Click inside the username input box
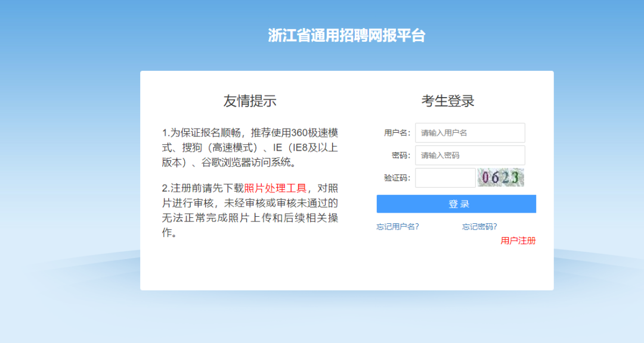This screenshot has height=343, width=644. (x=469, y=133)
